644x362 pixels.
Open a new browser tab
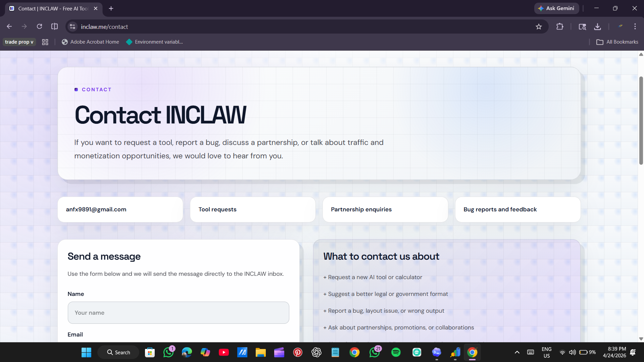[111, 8]
